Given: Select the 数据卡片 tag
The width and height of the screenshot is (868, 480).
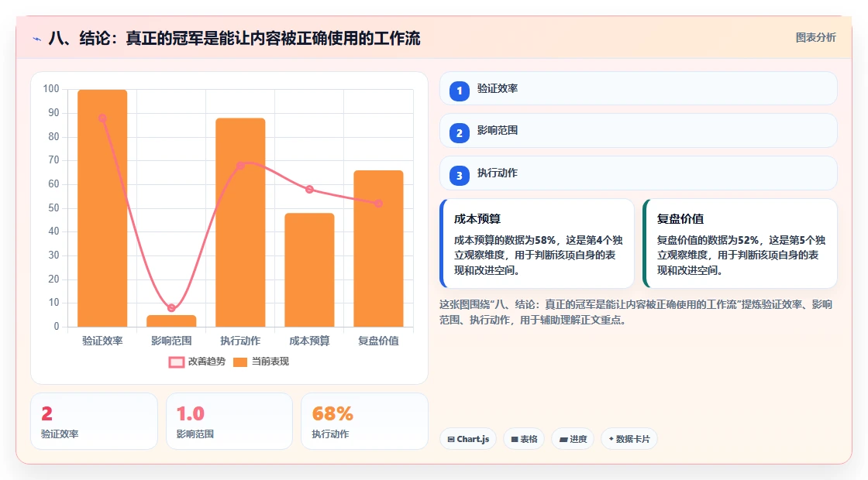Looking at the screenshot, I should click(629, 439).
